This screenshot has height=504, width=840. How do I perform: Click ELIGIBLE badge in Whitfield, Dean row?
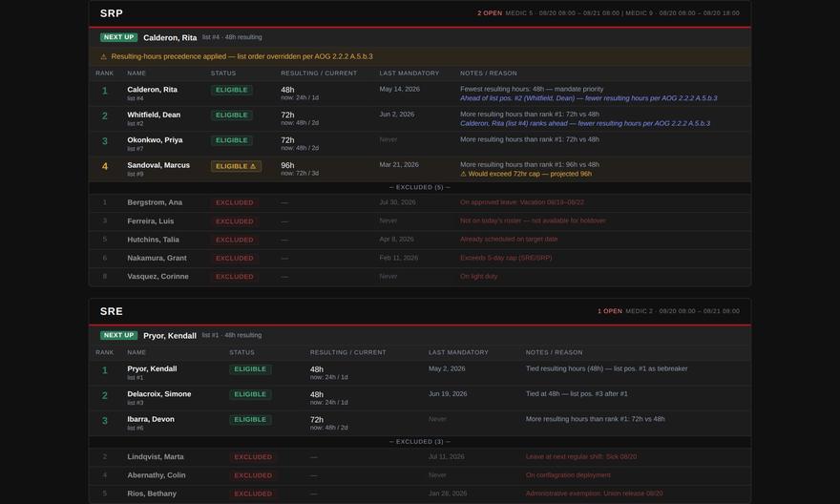tap(231, 115)
